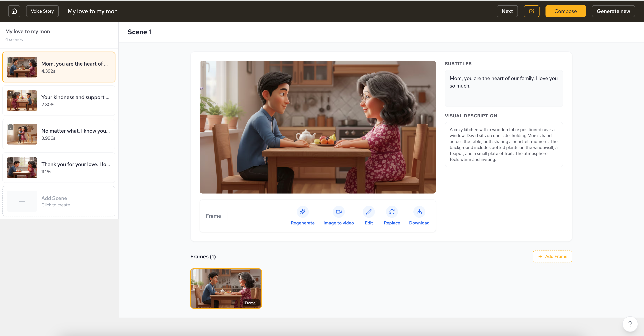
Task: Click Add Frame button
Action: (x=552, y=256)
